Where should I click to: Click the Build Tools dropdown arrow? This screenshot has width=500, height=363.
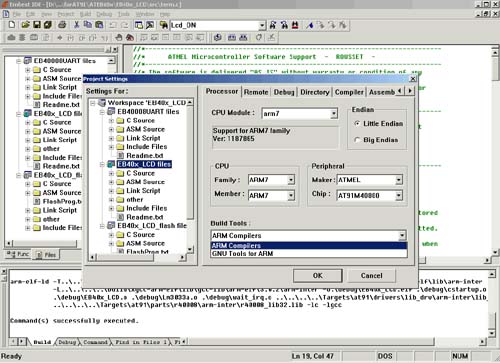click(402, 236)
